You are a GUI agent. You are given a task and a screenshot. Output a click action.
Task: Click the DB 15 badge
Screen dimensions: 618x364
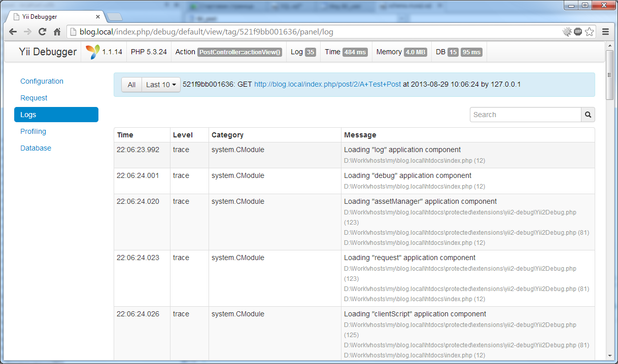click(x=453, y=52)
